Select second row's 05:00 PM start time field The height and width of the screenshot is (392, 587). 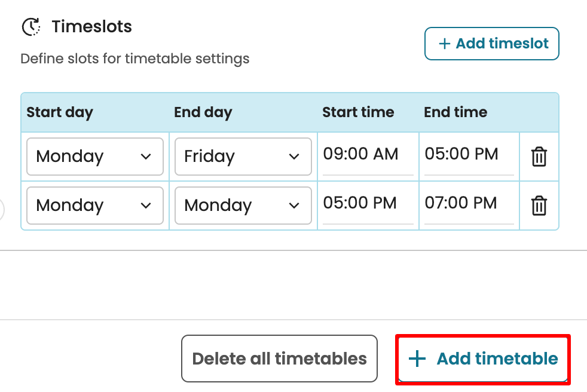tap(367, 203)
